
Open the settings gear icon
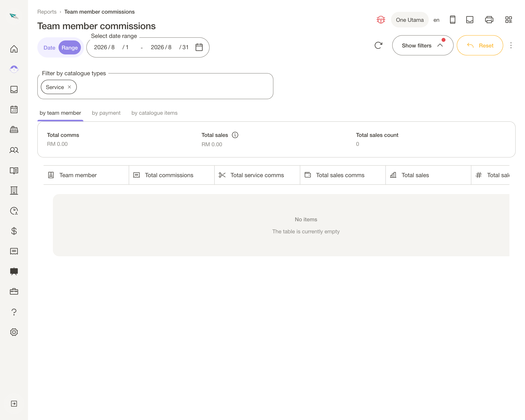(x=14, y=332)
